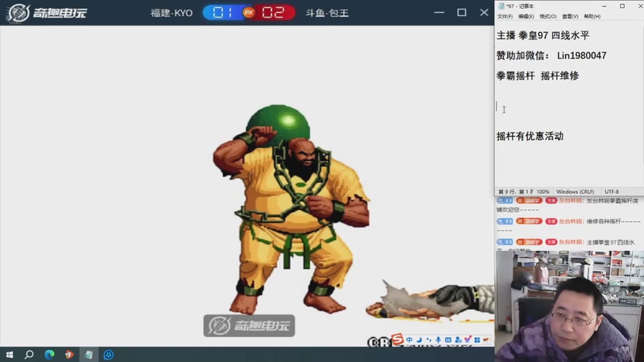Image resolution: width=644 pixels, height=362 pixels.
Task: Open the four-square toolbox on the IME bar
Action: [477, 339]
